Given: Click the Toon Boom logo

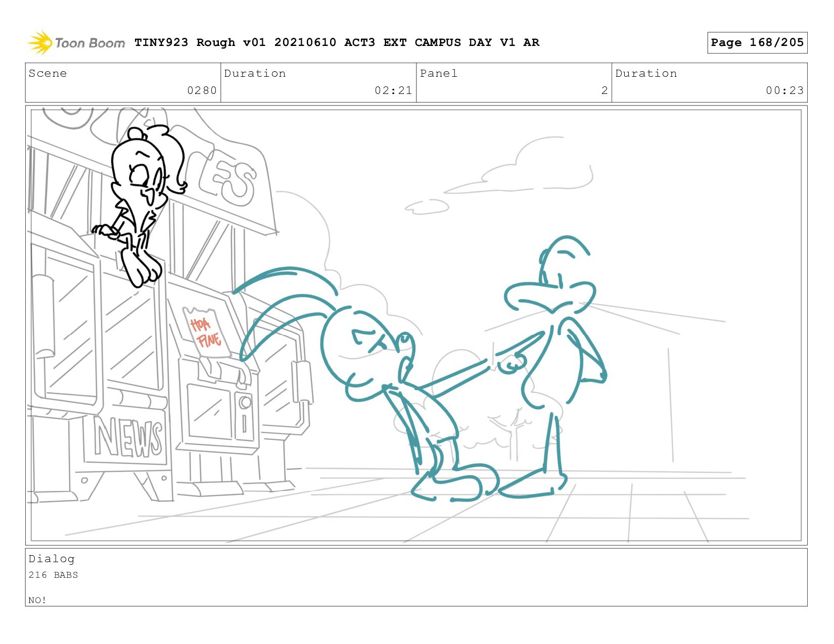Looking at the screenshot, I should click(76, 42).
